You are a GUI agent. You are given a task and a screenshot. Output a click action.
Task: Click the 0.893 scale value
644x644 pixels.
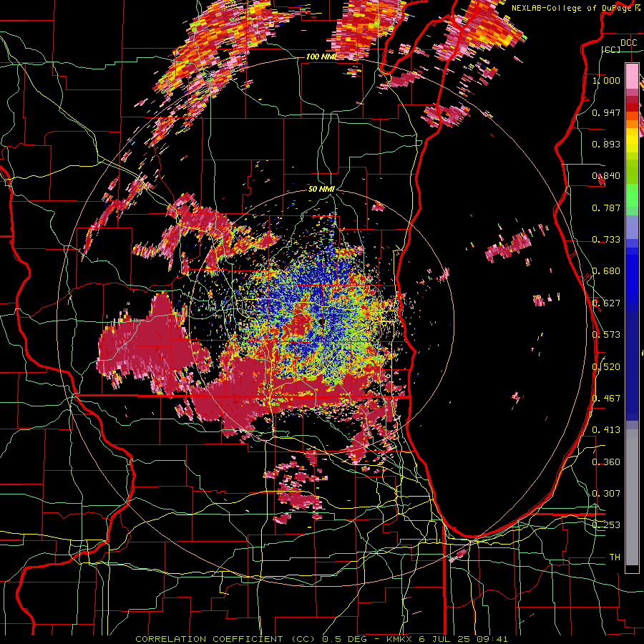click(x=606, y=144)
